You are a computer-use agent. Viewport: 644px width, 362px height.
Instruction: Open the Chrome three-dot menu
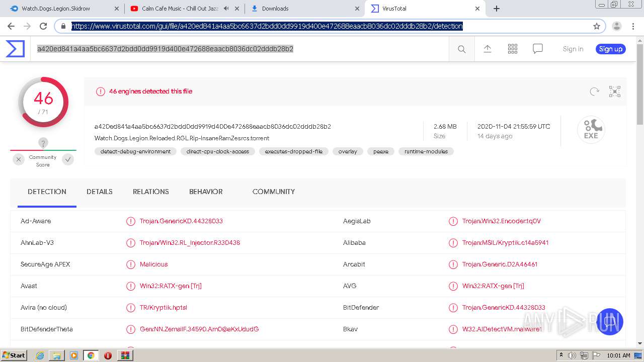click(633, 26)
